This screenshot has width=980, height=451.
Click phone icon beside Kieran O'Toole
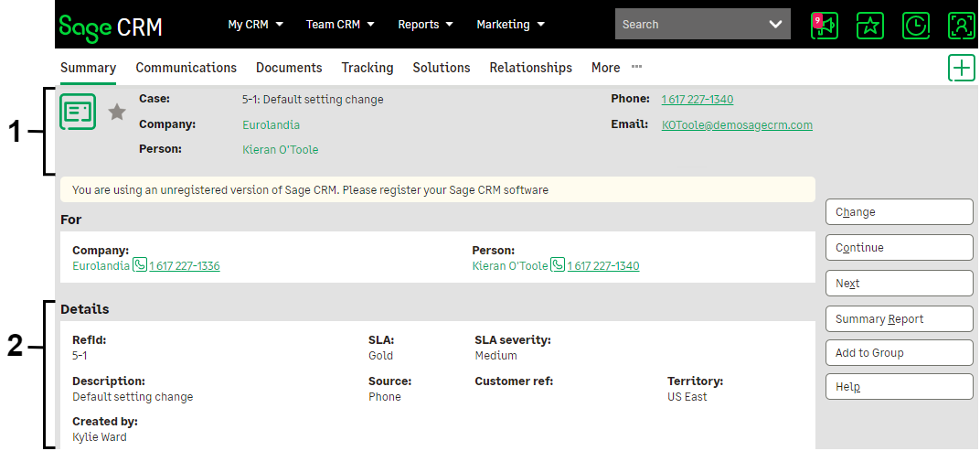coord(558,265)
